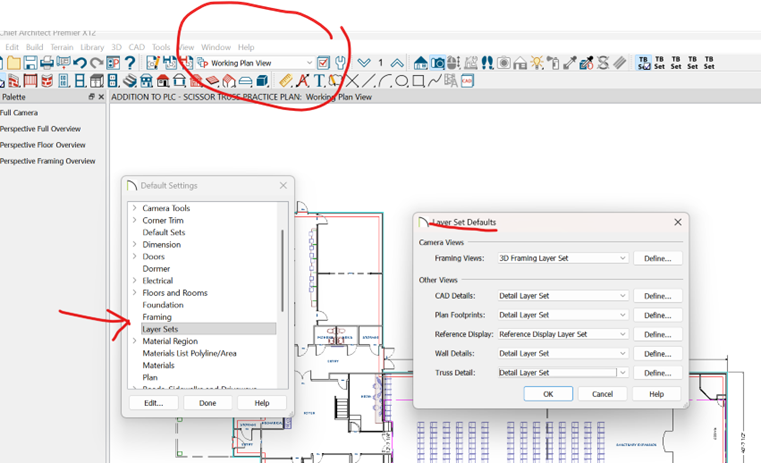761x463 pixels.
Task: Click OK in Layer Set Defaults dialog
Action: pos(548,394)
